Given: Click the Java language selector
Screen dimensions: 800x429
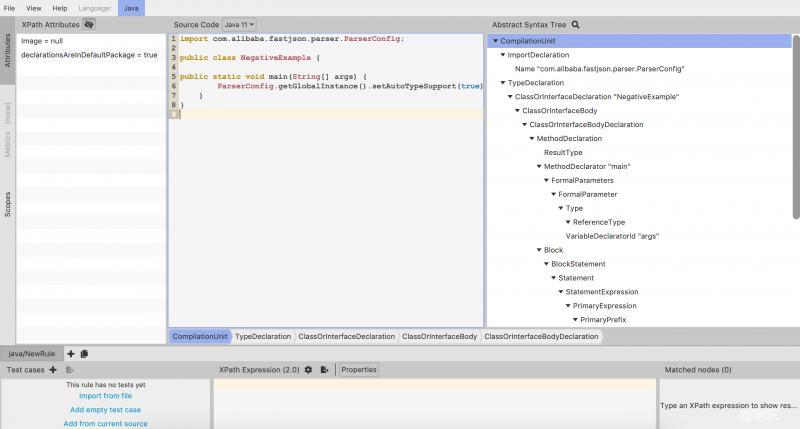Looking at the screenshot, I should tap(131, 8).
